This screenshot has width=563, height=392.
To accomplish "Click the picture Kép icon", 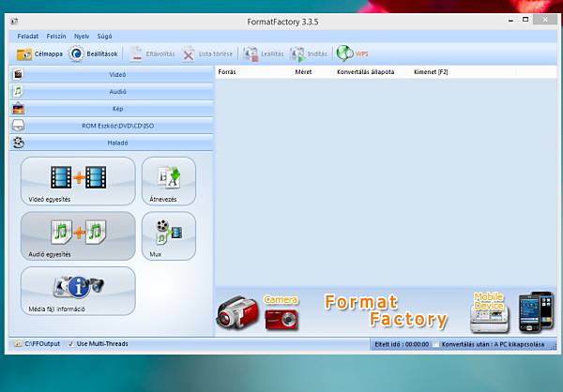I will [18, 109].
